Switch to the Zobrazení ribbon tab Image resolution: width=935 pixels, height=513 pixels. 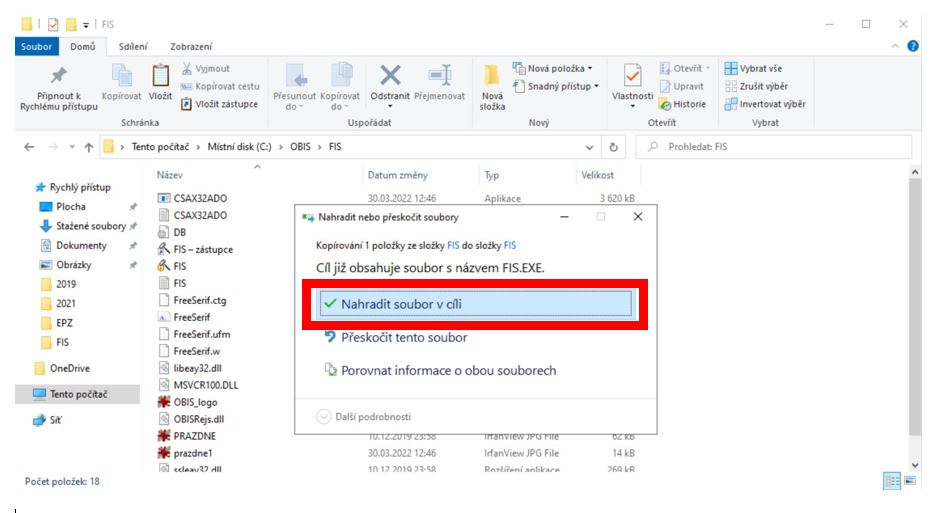click(190, 46)
